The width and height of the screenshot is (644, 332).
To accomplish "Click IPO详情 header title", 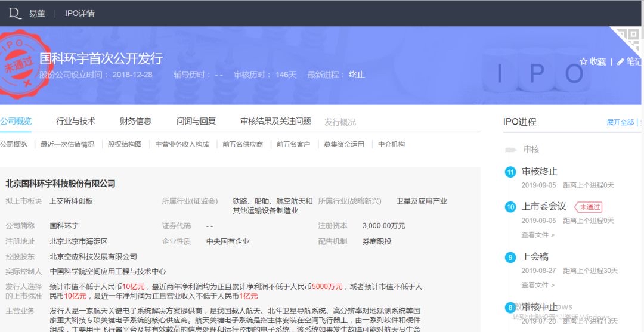I will (x=80, y=13).
